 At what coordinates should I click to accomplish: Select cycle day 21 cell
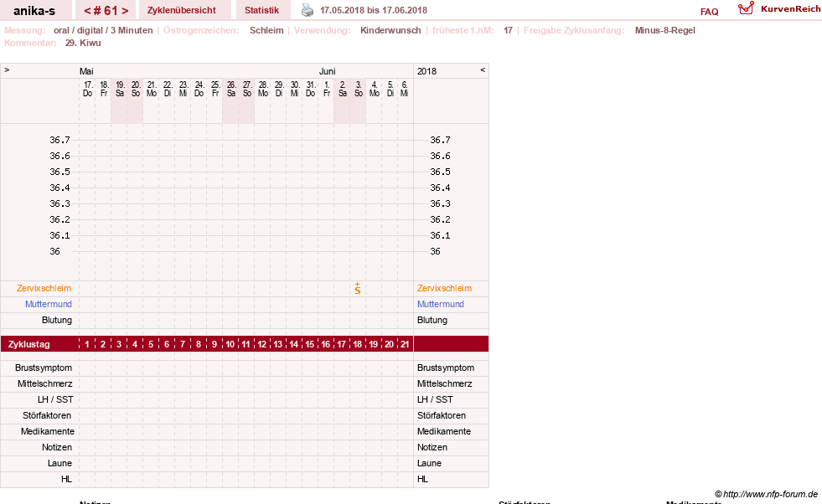(405, 344)
